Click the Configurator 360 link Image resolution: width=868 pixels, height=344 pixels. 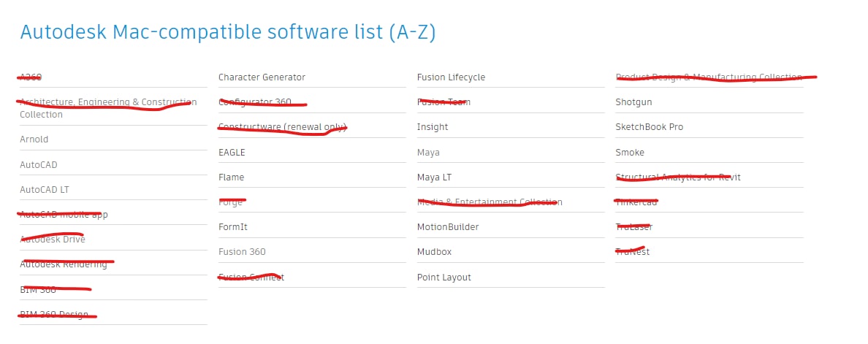[x=255, y=102]
